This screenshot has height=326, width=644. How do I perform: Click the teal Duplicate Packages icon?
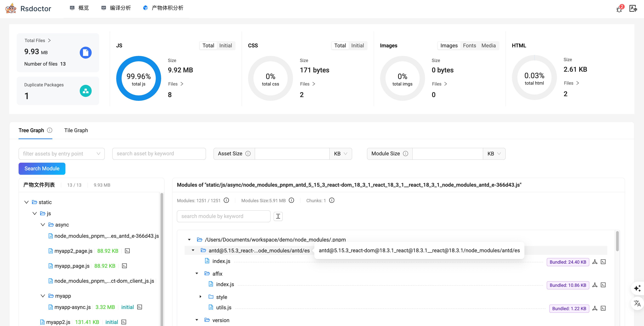[x=86, y=91]
